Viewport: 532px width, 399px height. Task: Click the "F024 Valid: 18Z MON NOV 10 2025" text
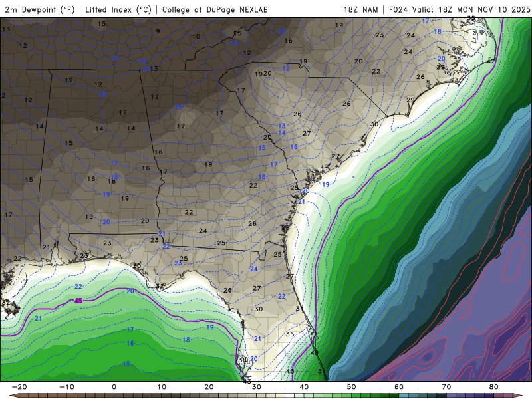[460, 10]
